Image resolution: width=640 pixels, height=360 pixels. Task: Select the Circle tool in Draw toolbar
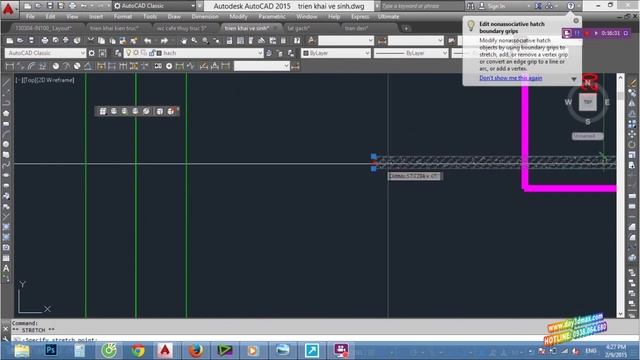point(6,144)
